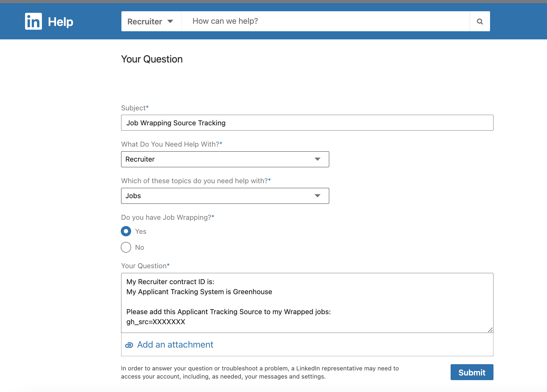Image resolution: width=547 pixels, height=392 pixels.
Task: Click 'Add an attachment' link
Action: click(175, 344)
